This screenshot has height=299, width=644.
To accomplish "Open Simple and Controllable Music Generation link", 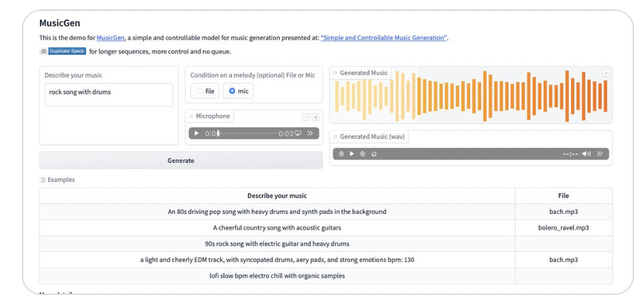I will (x=384, y=38).
